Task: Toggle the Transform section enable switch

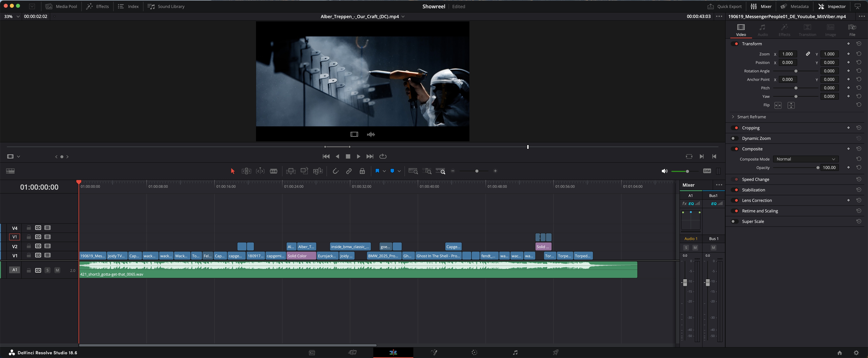Action: coord(735,44)
